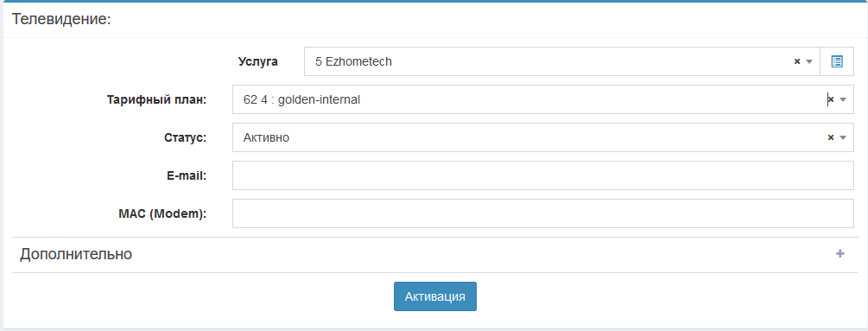868x331 pixels.
Task: Focus the E-mail input field
Action: click(x=543, y=175)
